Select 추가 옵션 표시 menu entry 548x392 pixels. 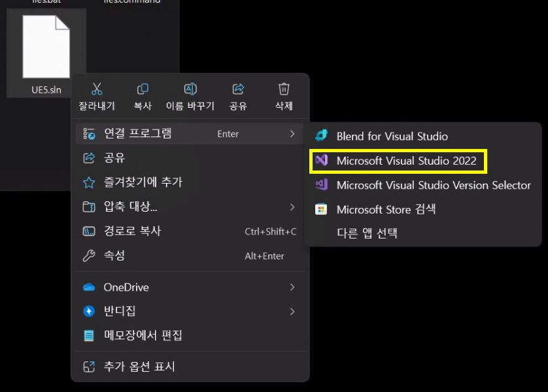pos(190,367)
